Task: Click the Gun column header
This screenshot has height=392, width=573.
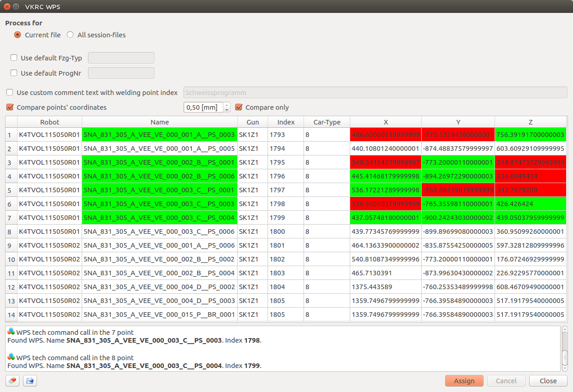Action: click(x=253, y=122)
